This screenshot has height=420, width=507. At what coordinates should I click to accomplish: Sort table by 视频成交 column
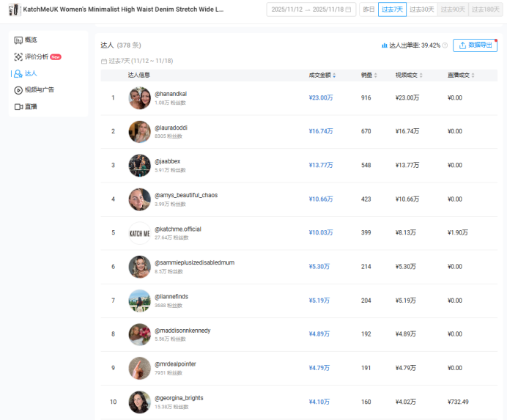(409, 75)
